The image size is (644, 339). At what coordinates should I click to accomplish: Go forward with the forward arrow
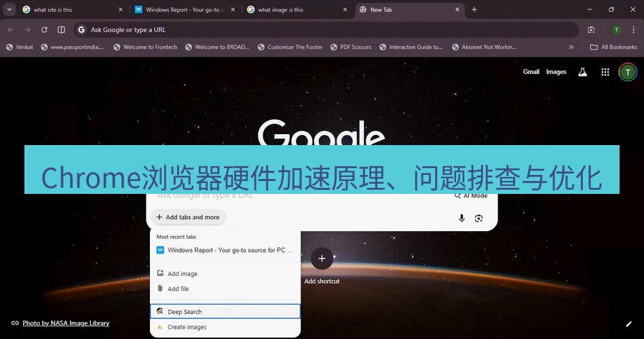pyautogui.click(x=27, y=30)
